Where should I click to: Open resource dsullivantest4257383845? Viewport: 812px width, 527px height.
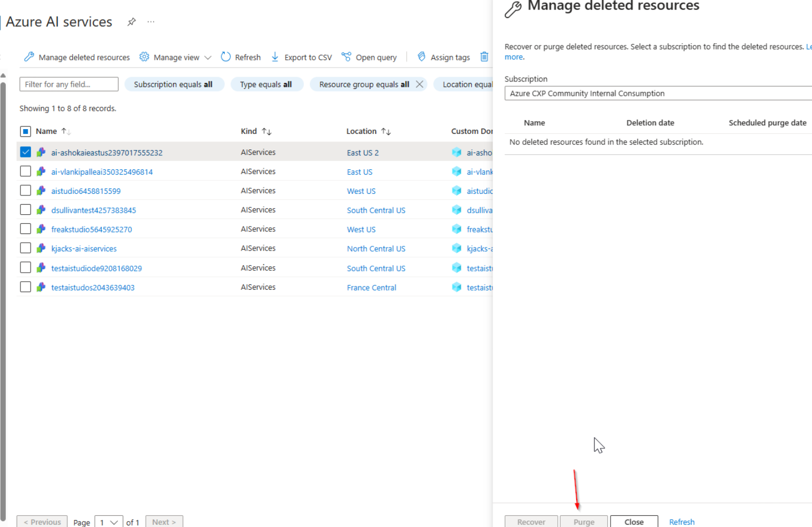[x=94, y=210]
